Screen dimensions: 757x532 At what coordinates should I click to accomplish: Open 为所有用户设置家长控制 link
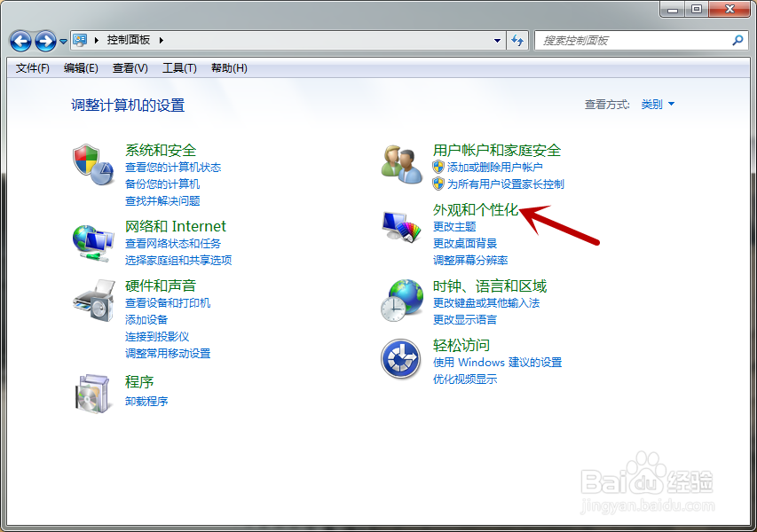pyautogui.click(x=506, y=184)
